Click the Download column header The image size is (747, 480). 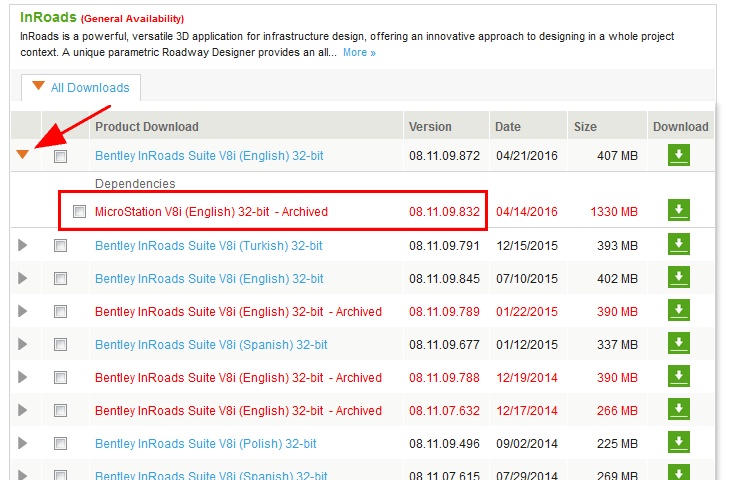click(x=680, y=127)
